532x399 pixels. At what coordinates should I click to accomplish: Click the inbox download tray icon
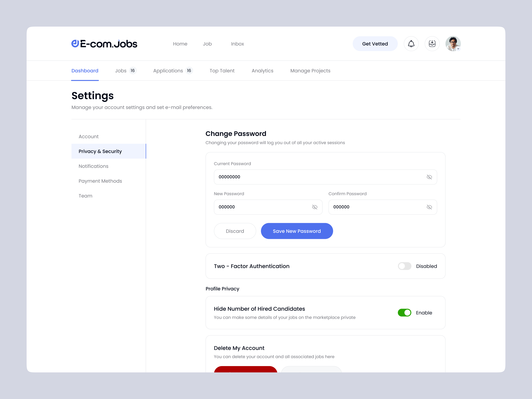click(432, 44)
